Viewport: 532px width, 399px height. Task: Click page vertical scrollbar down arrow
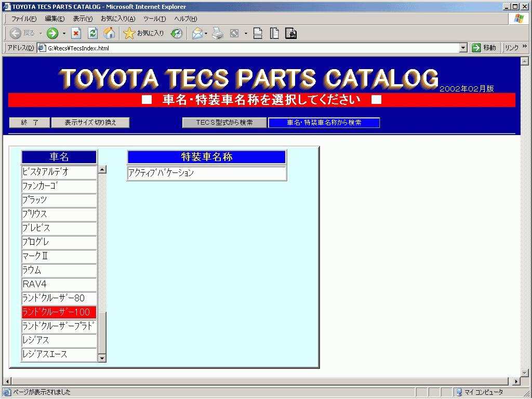[525, 373]
